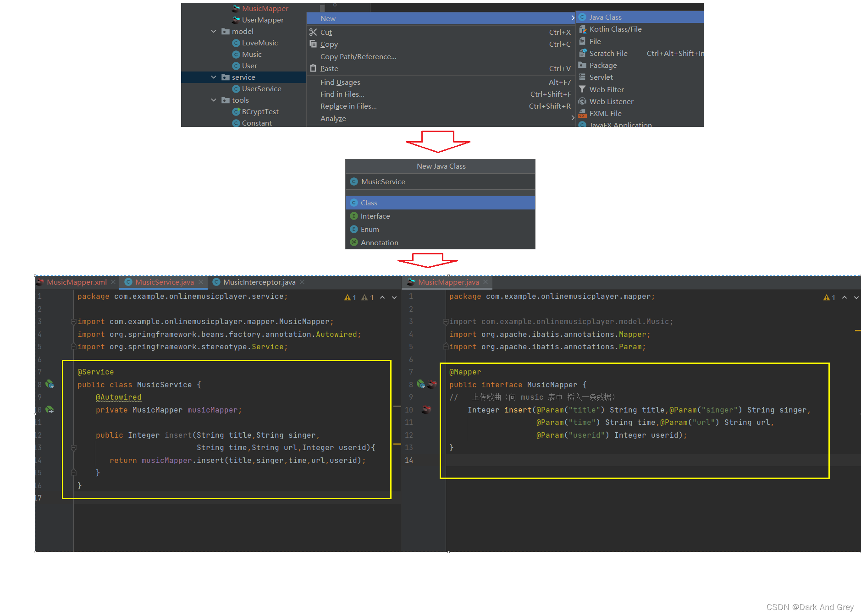Click first warning indicator in MusicService editor
This screenshot has width=861, height=616.
tap(350, 297)
